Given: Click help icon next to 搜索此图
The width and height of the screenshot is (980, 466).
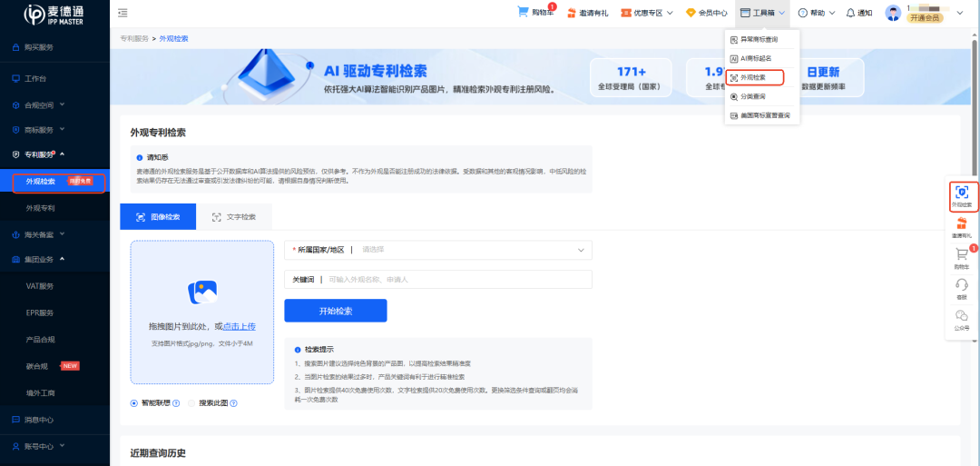Looking at the screenshot, I should coord(234,403).
